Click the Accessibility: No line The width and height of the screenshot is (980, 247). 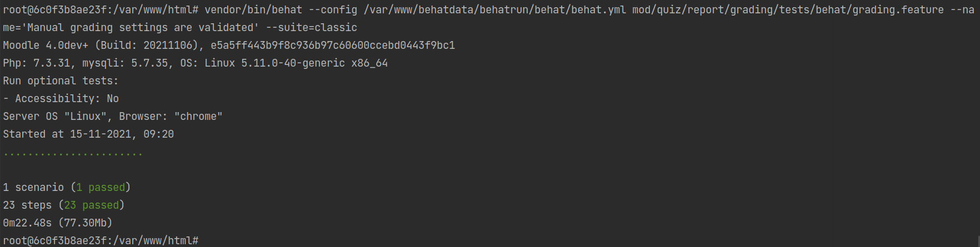coord(61,98)
